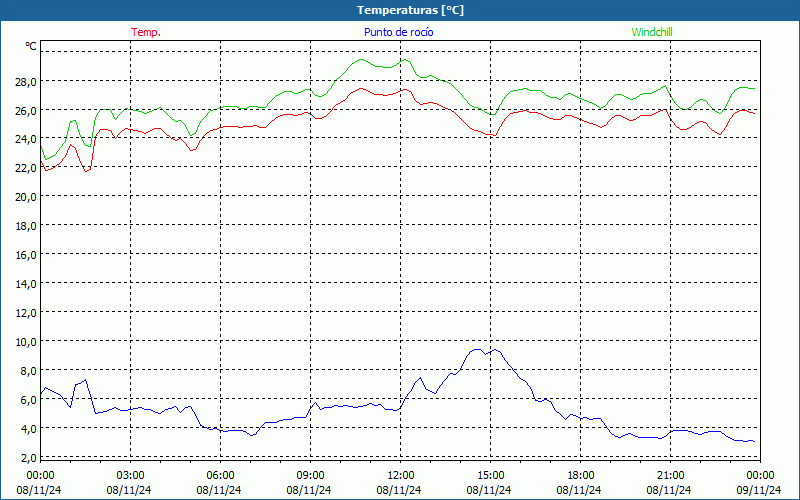Click the 08/11/24 date under 06:00
This screenshot has width=800, height=500.
pyautogui.click(x=219, y=490)
